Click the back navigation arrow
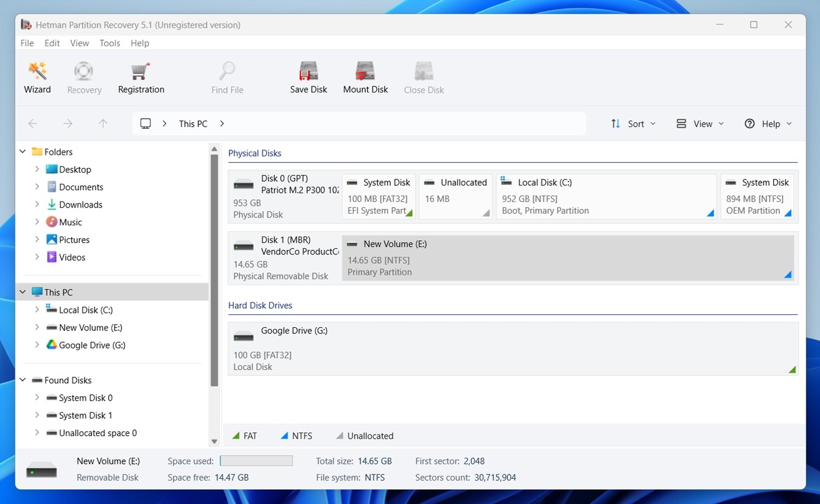Viewport: 820px width, 504px height. [x=33, y=123]
